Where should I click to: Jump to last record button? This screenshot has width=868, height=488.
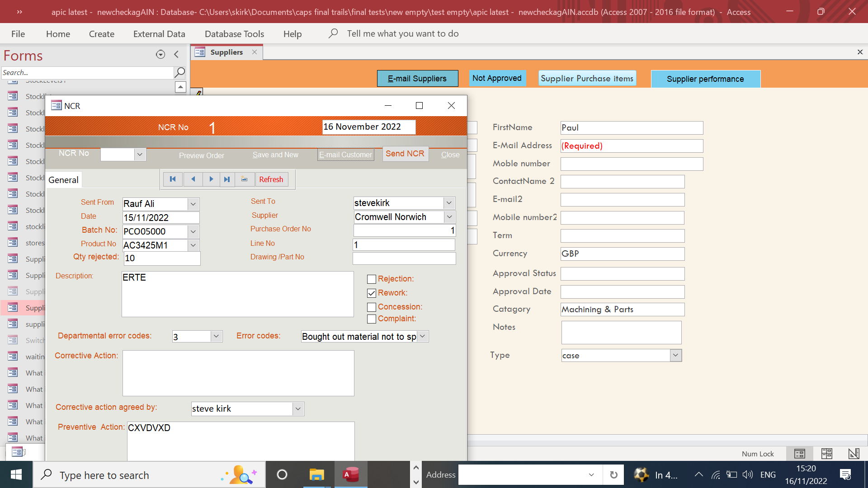tap(227, 179)
